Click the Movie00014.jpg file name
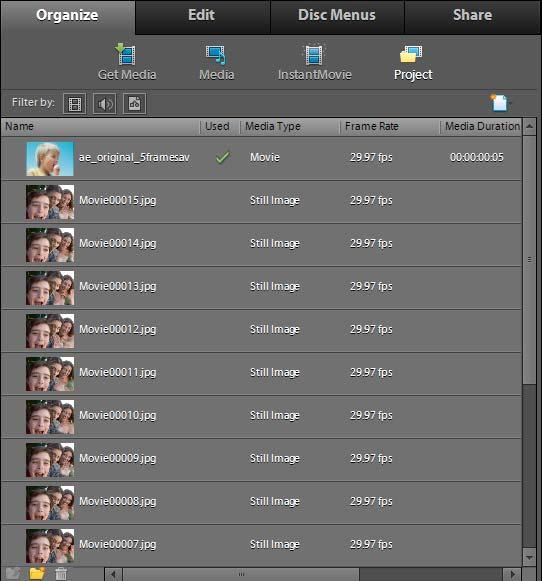This screenshot has width=542, height=581. pyautogui.click(x=117, y=243)
